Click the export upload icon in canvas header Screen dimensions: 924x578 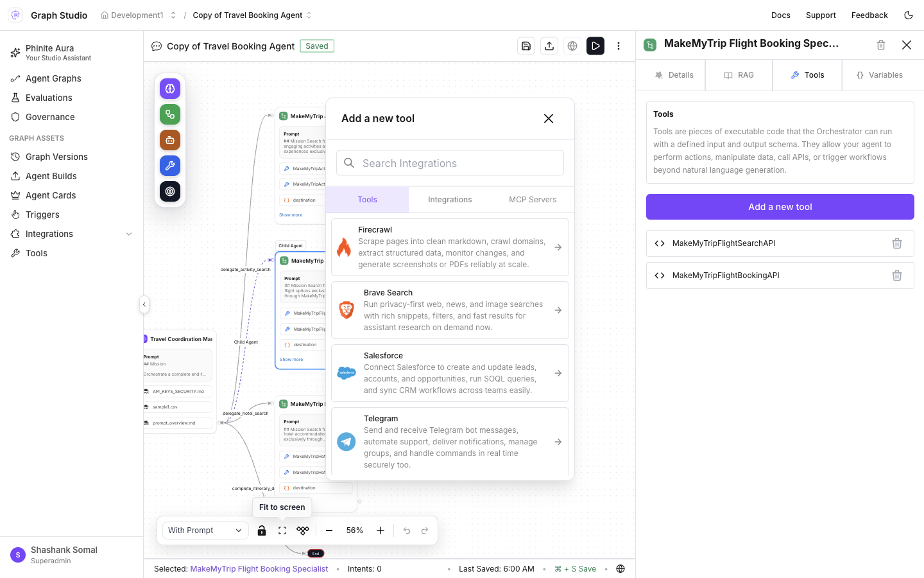pos(549,46)
